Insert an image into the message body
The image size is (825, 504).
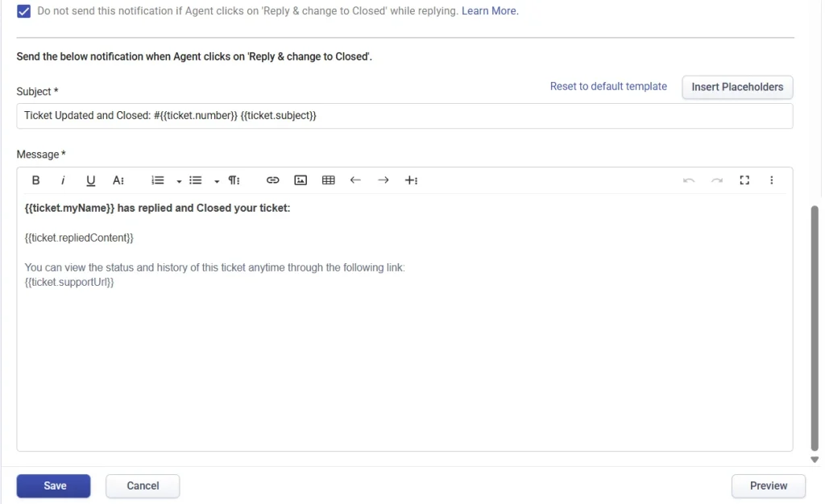tap(301, 180)
